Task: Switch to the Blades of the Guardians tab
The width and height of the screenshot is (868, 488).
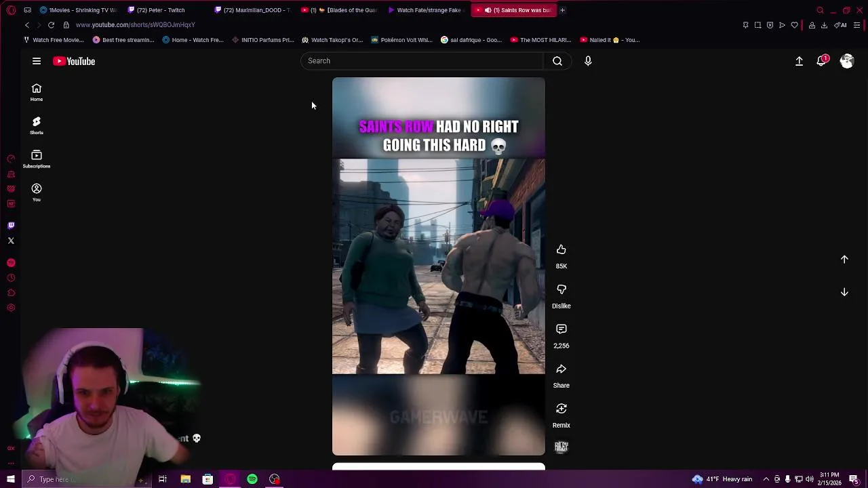Action: [340, 10]
